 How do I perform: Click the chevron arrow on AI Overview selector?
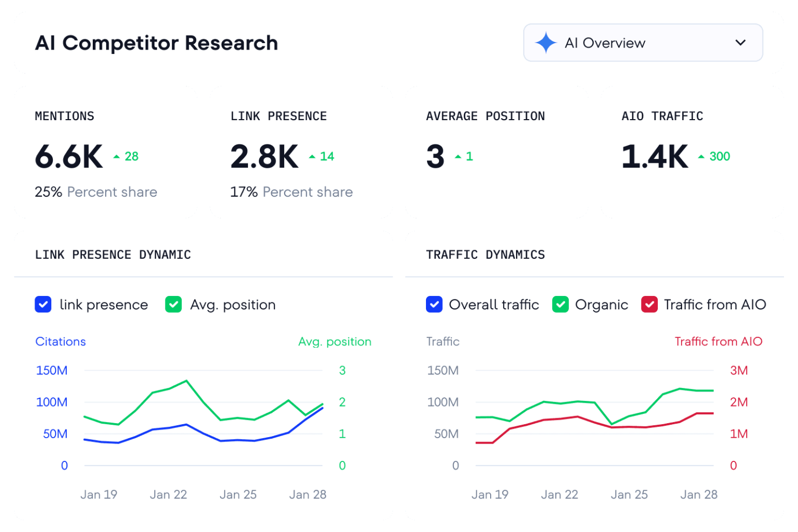point(740,43)
